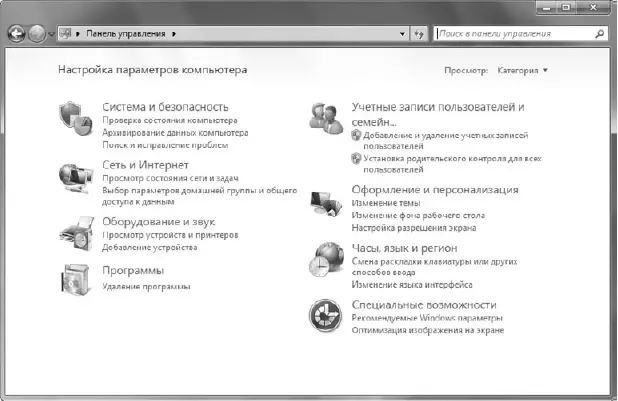Click Смена раскладки клавиатуры link
Viewport: 618px width, 401px height.
point(434,267)
